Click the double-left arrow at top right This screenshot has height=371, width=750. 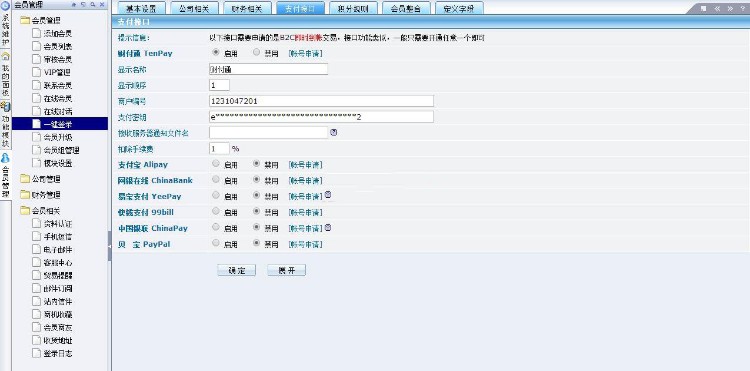[717, 8]
